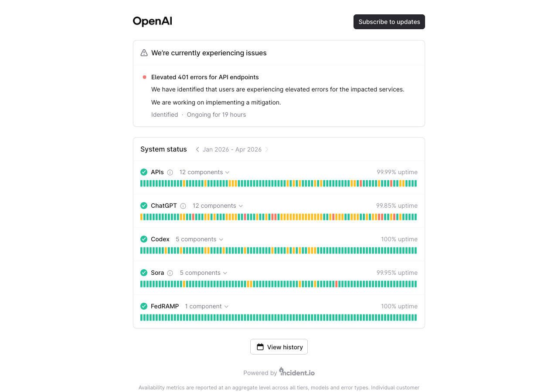The image size is (558, 392).
Task: Expand APIs 12 components
Action: [x=204, y=172]
